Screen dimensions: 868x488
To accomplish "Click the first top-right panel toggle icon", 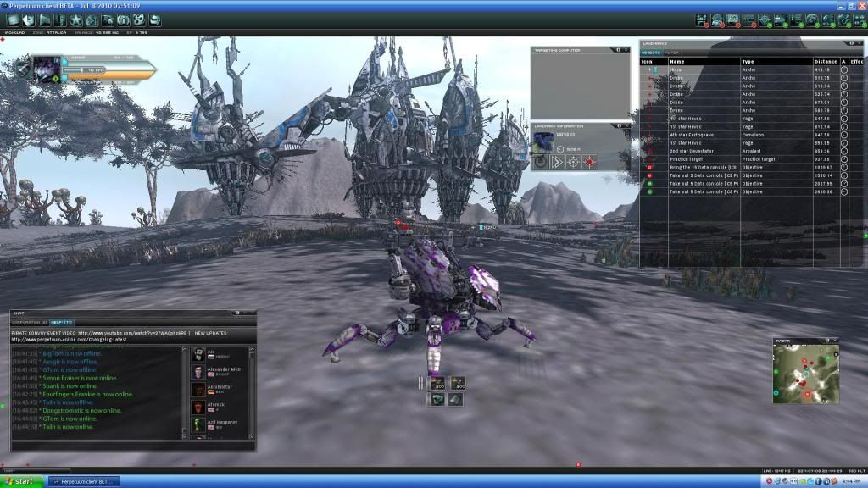I will pos(702,20).
